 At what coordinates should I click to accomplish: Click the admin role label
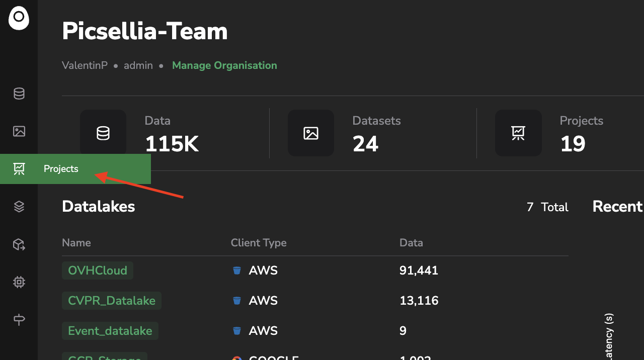[138, 65]
